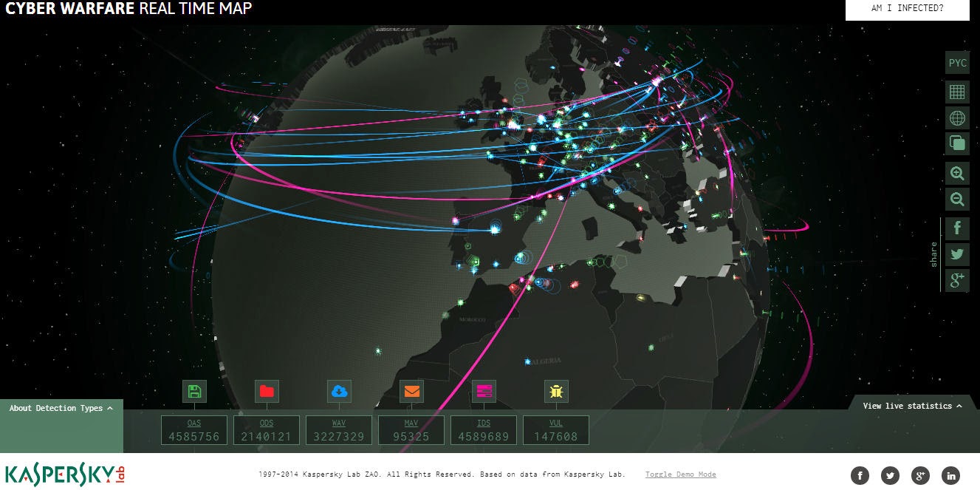Toggle OAS floppy disk detection icon
This screenshot has width=980, height=490.
point(194,392)
